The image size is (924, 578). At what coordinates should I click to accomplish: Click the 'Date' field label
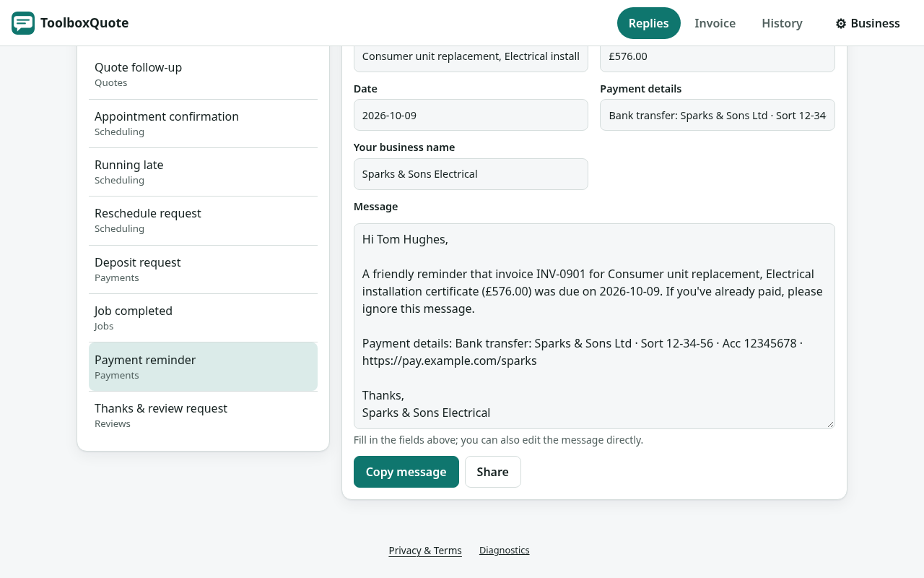pos(365,89)
